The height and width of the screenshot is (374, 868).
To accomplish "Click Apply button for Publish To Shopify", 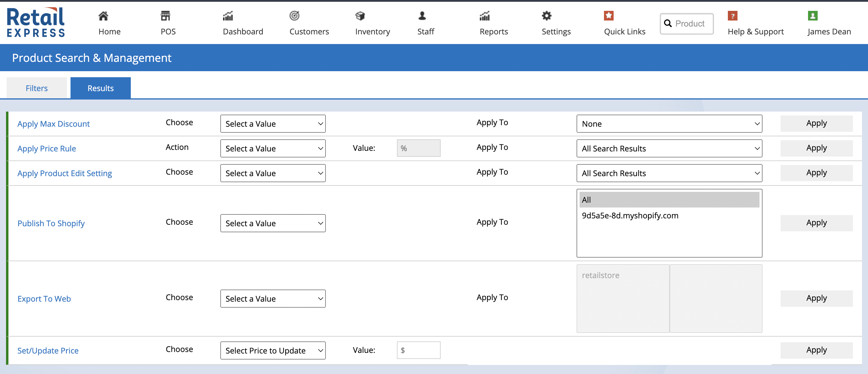I will coord(816,223).
